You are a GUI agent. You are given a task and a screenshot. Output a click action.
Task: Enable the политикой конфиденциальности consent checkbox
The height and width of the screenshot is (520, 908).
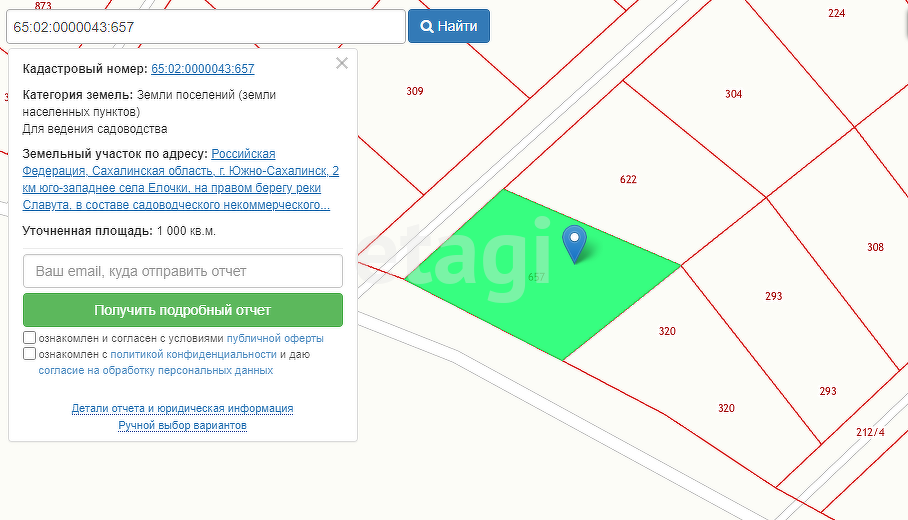point(30,354)
